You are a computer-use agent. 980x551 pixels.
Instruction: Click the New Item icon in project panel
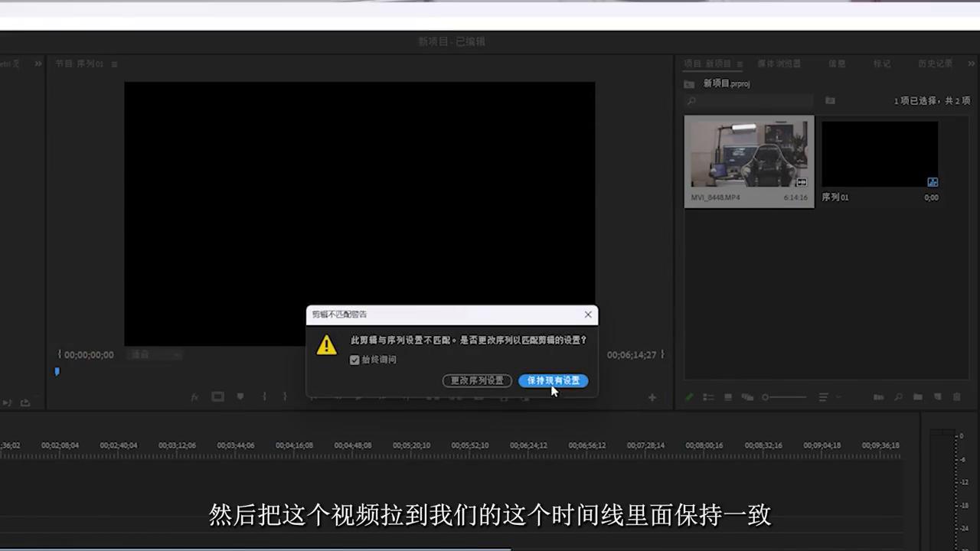click(938, 397)
